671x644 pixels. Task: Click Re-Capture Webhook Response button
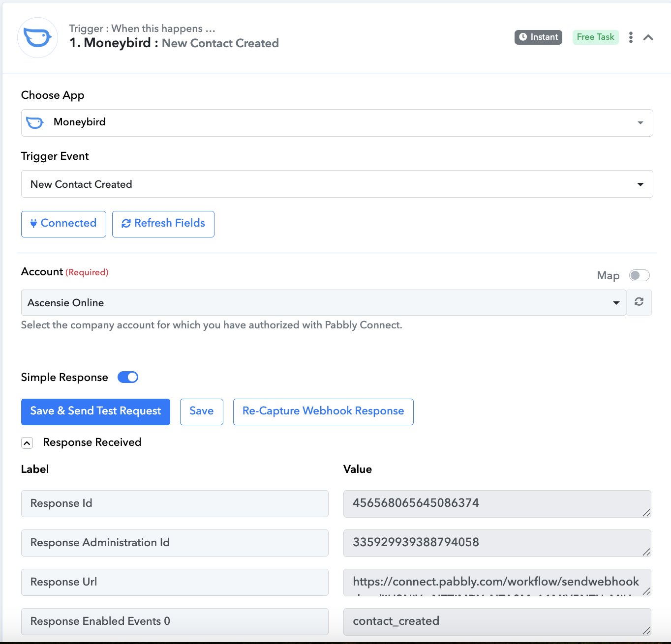[323, 411]
